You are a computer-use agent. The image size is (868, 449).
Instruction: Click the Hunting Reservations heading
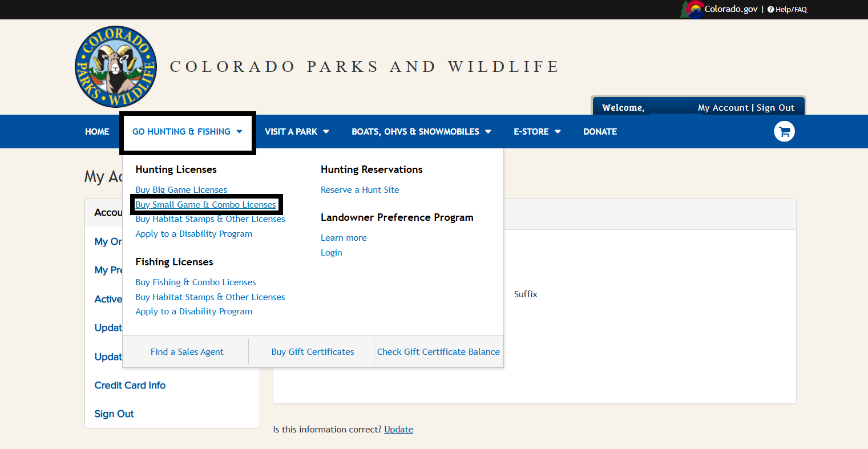point(372,169)
